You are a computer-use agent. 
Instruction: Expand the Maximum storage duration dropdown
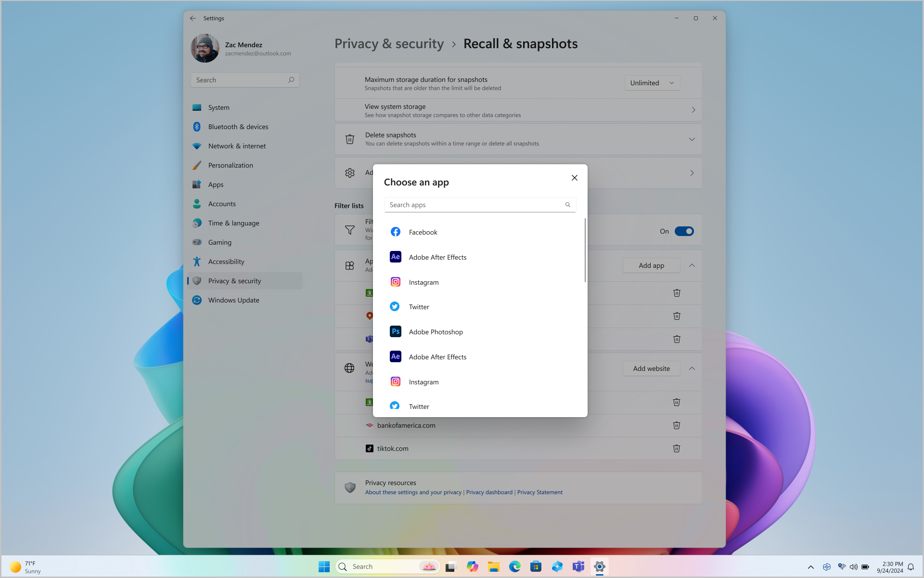(652, 82)
